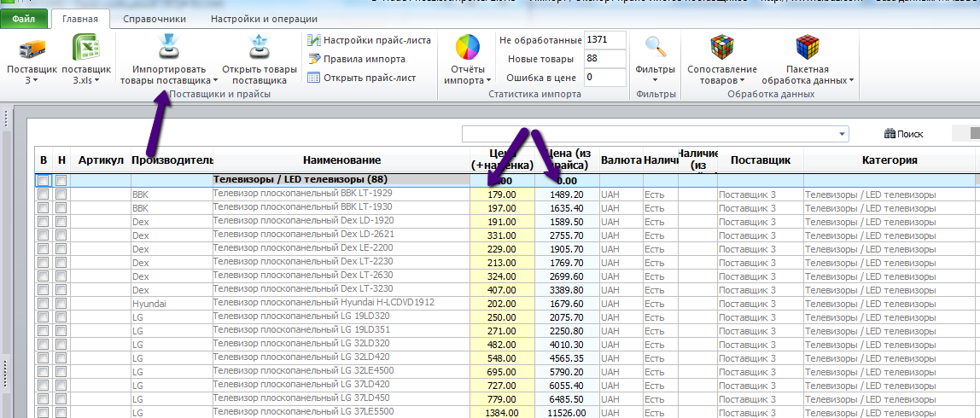This screenshot has height=418, width=980.
Task: Click price cell 179.00
Action: tap(503, 194)
